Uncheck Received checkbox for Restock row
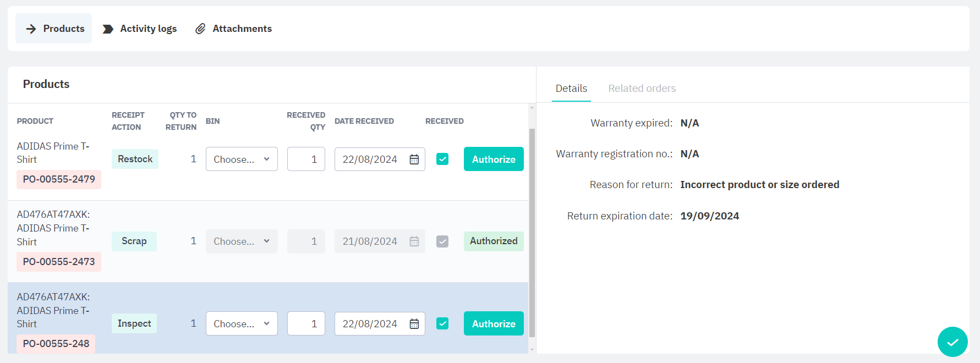 point(442,159)
